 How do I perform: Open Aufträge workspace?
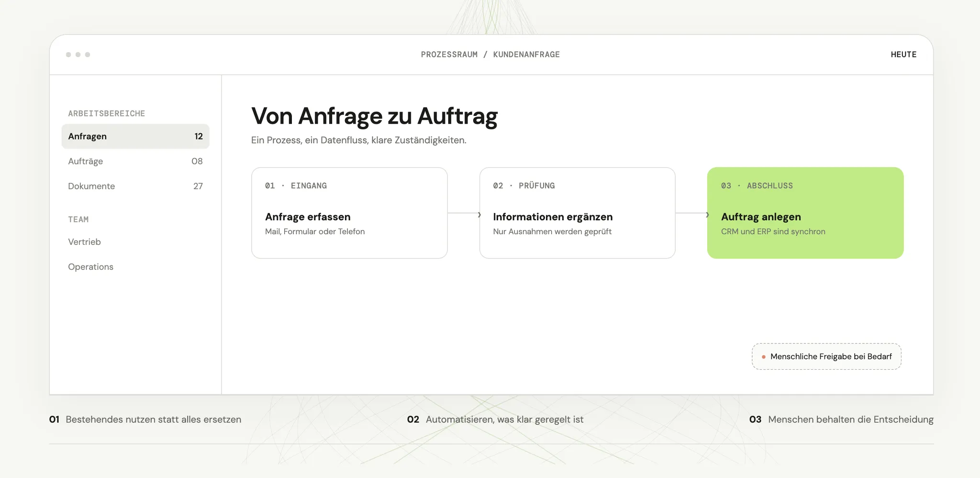[x=135, y=161]
